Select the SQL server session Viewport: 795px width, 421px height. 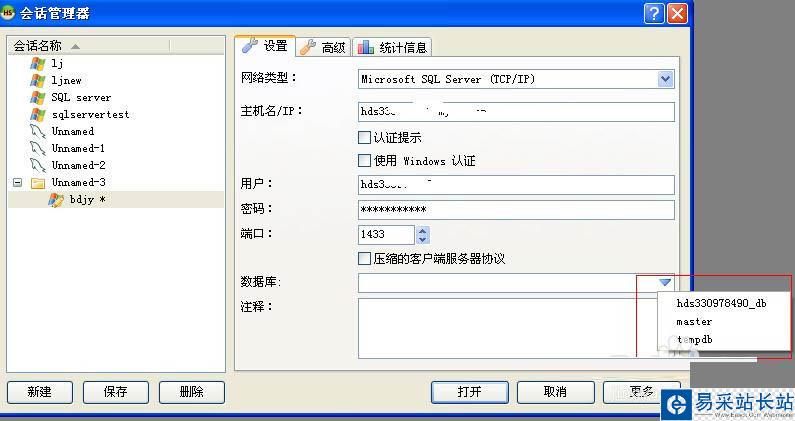pyautogui.click(x=81, y=97)
